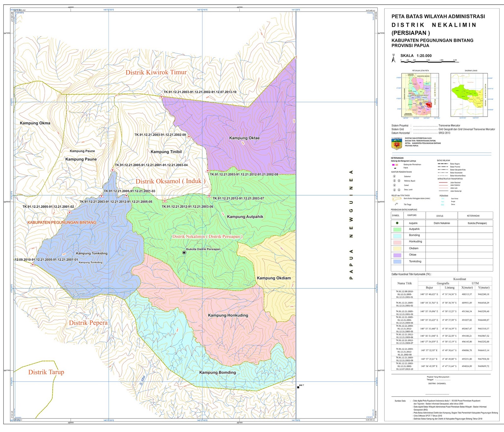Select the PEMBAGIAN BATAS KAMPUNG heading

(x=404, y=210)
